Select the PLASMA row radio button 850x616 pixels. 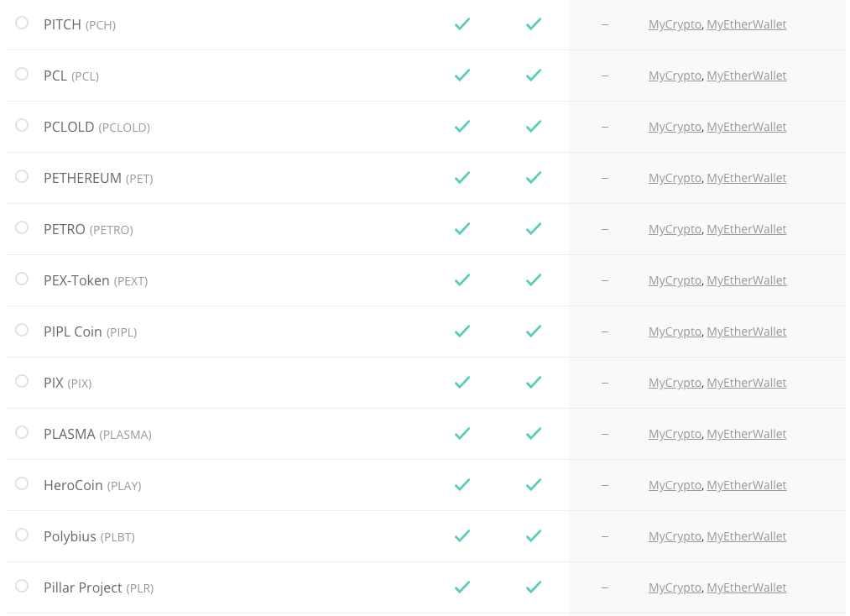22,432
